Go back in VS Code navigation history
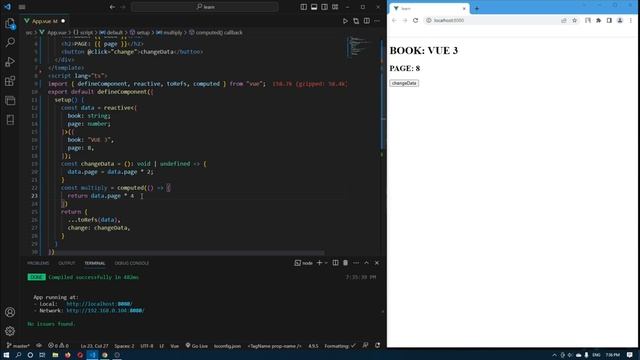 pyautogui.click(x=112, y=7)
